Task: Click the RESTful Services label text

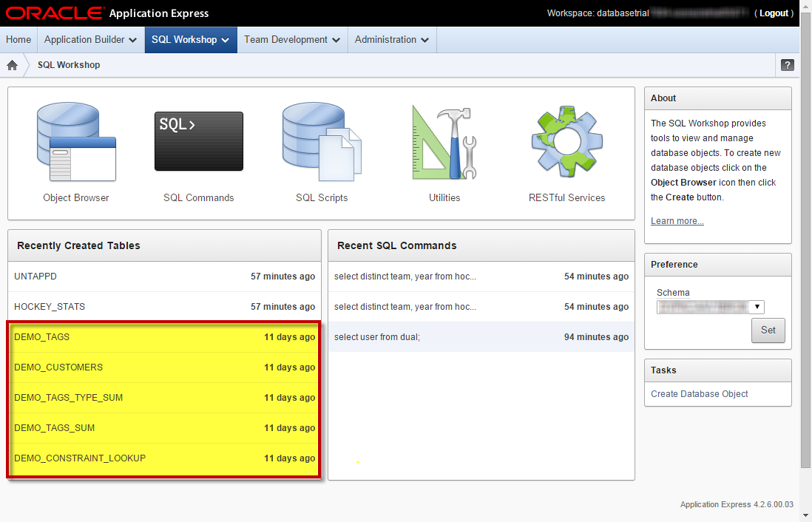Action: [567, 198]
